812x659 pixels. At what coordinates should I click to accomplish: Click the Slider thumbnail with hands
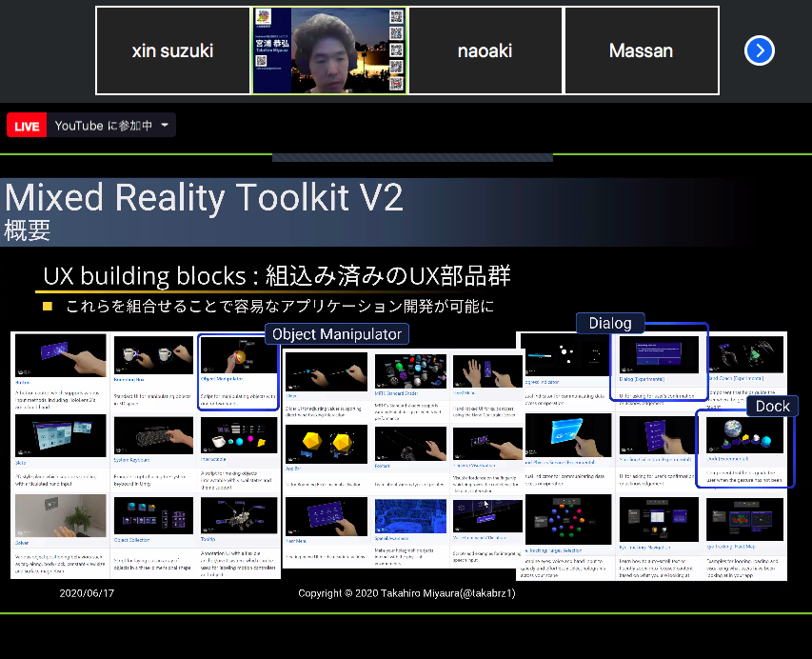click(x=327, y=372)
